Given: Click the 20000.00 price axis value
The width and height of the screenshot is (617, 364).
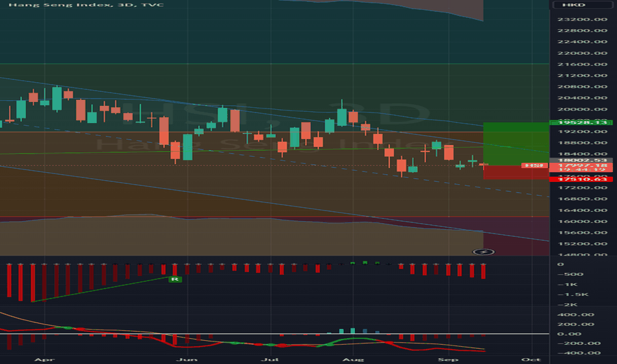Looking at the screenshot, I should [x=582, y=109].
